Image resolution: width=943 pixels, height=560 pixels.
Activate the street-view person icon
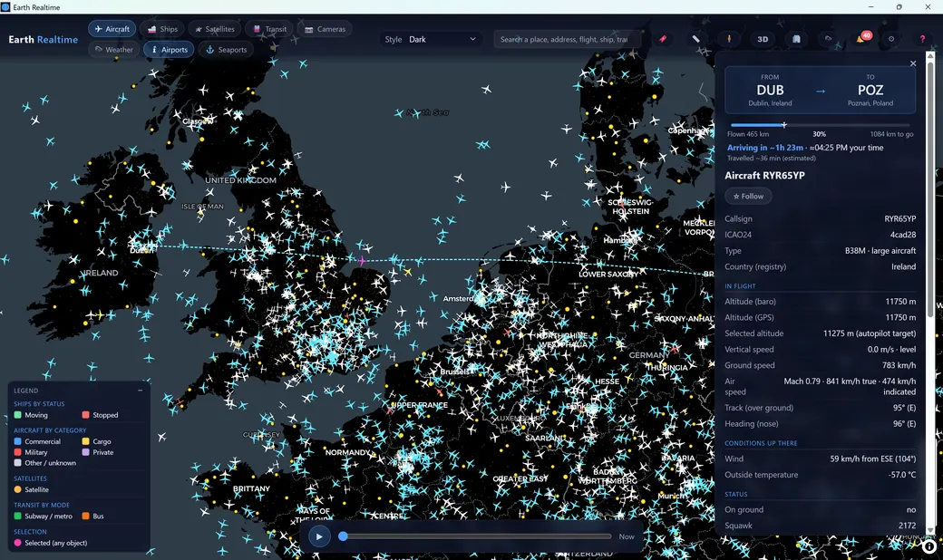[729, 39]
